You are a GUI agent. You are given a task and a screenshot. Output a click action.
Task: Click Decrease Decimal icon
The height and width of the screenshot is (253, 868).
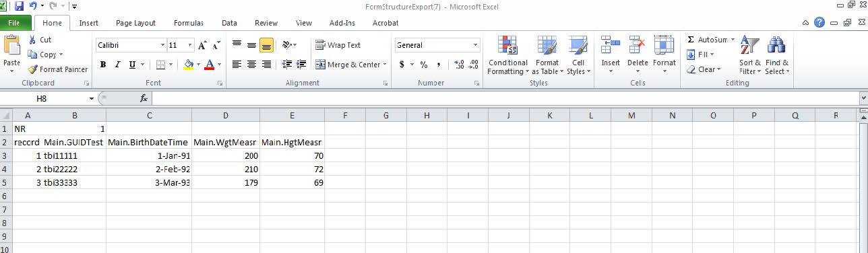coord(473,65)
